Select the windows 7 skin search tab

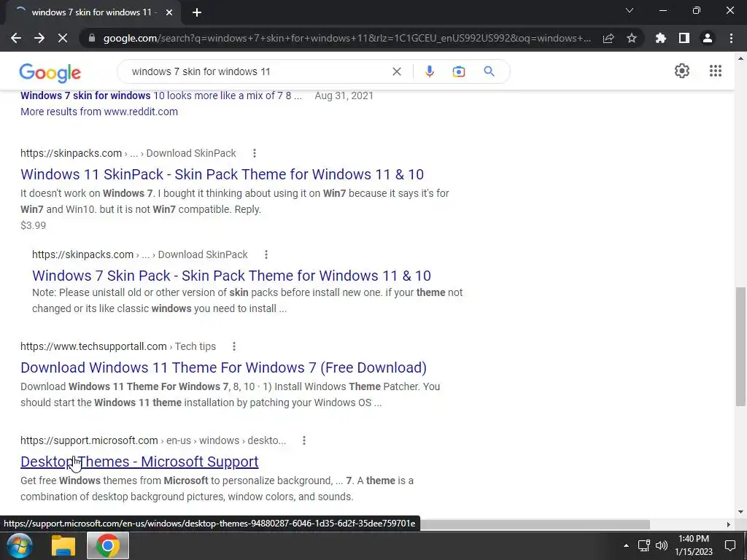pyautogui.click(x=93, y=12)
